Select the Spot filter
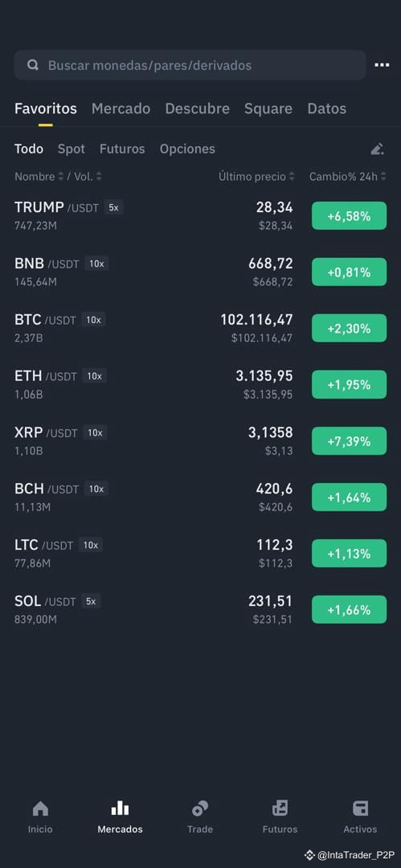Screen dimensions: 401x868 click(72, 149)
